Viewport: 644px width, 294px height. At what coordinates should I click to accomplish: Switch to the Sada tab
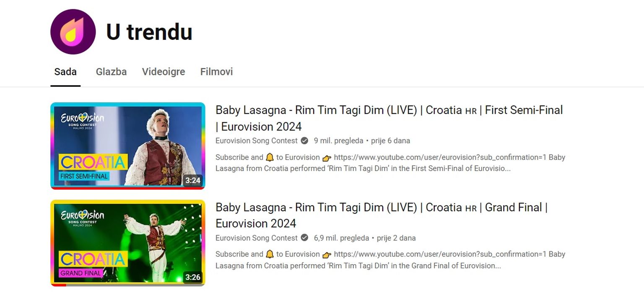pos(65,72)
